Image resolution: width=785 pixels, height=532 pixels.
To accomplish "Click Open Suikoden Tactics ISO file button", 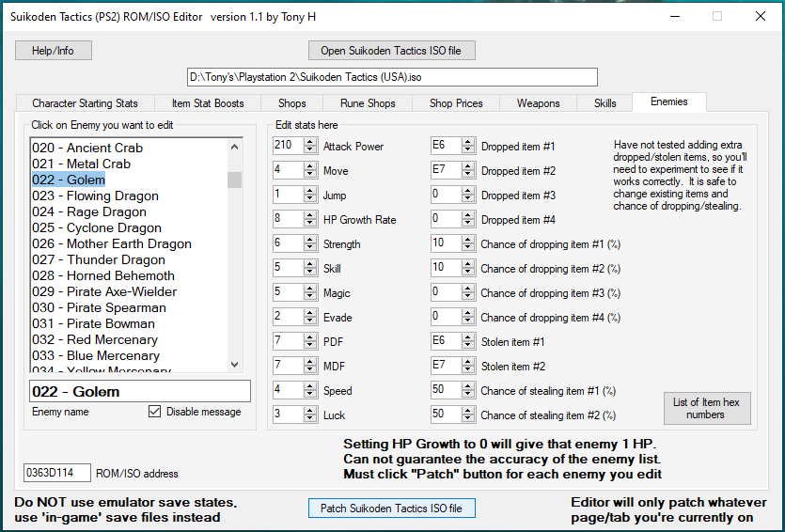I will point(391,51).
